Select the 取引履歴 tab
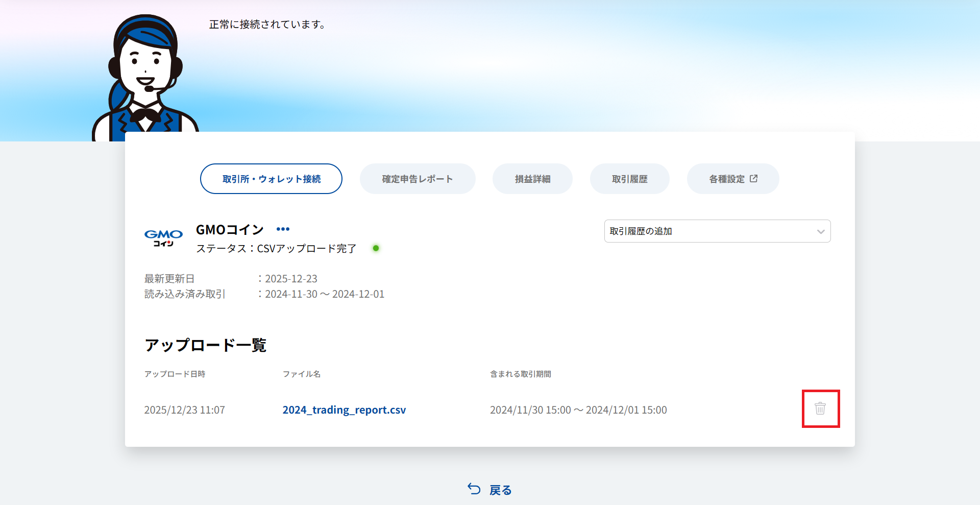 click(629, 179)
